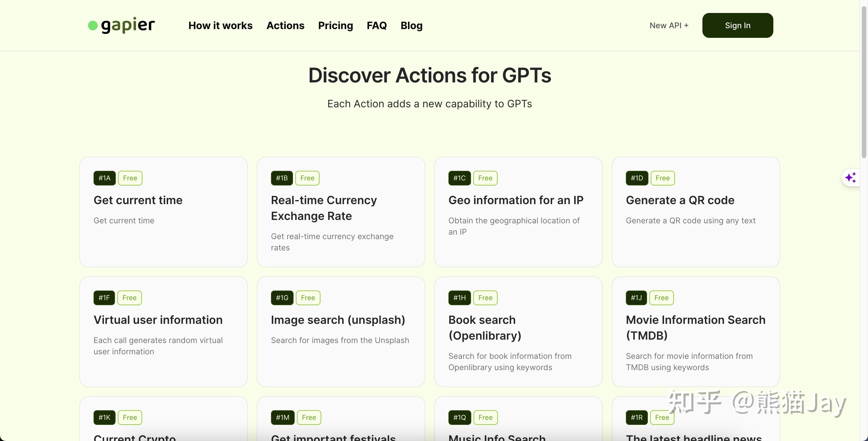868x441 pixels.
Task: Navigate to the FAQ section
Action: (x=376, y=26)
